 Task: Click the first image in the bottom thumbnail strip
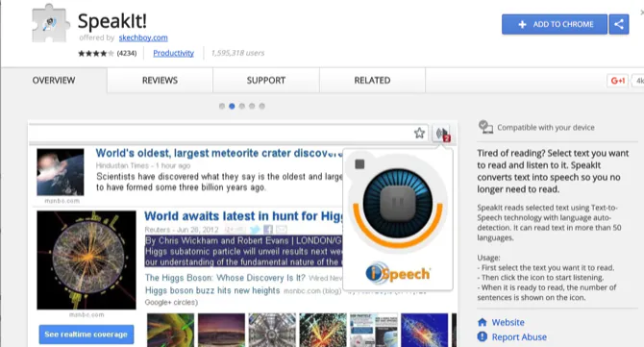[x=170, y=330]
